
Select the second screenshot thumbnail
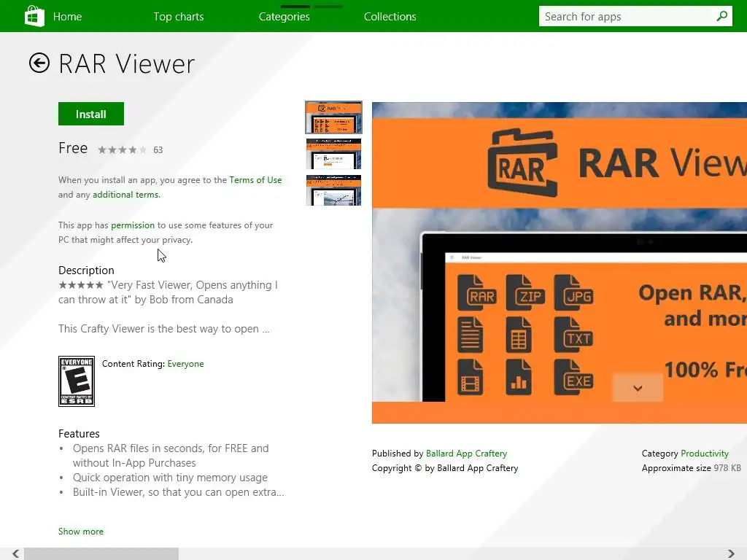(333, 154)
